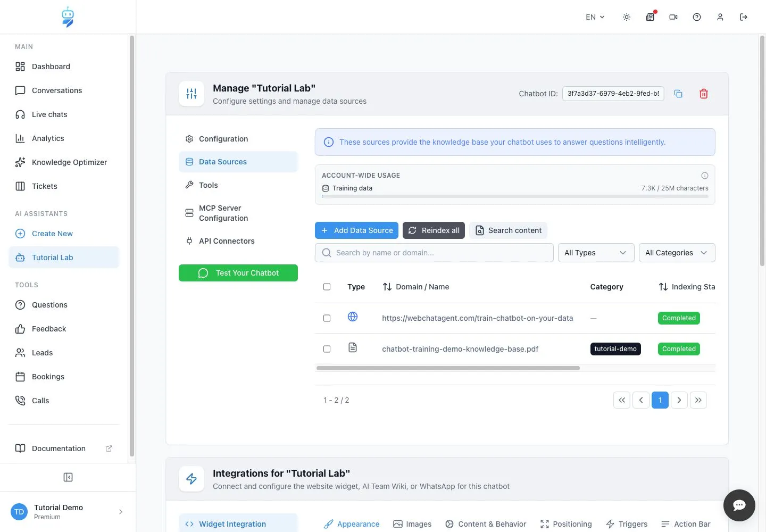The height and width of the screenshot is (532, 766).
Task: Click the green Test Your Chatbot button
Action: point(238,273)
